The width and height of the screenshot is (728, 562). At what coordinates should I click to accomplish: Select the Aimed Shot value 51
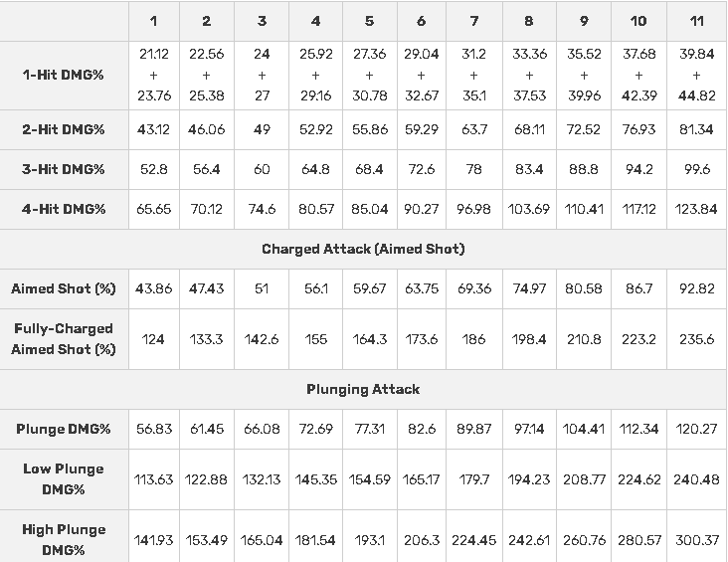tap(262, 288)
